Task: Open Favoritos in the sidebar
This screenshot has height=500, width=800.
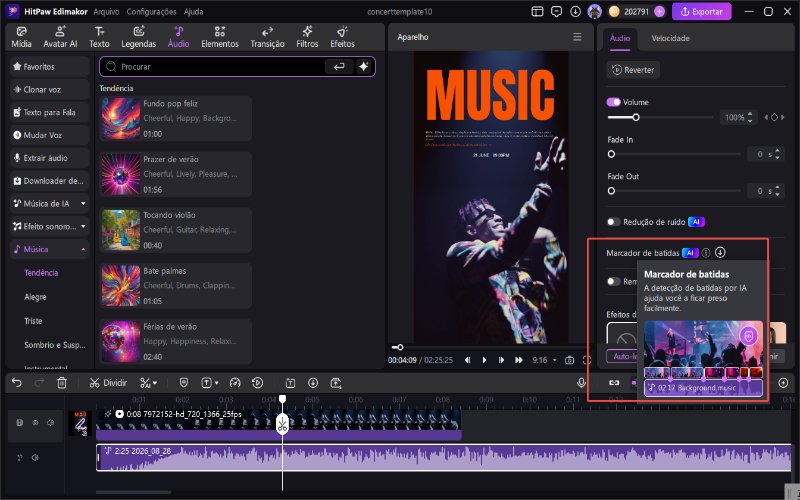Action: (x=49, y=66)
